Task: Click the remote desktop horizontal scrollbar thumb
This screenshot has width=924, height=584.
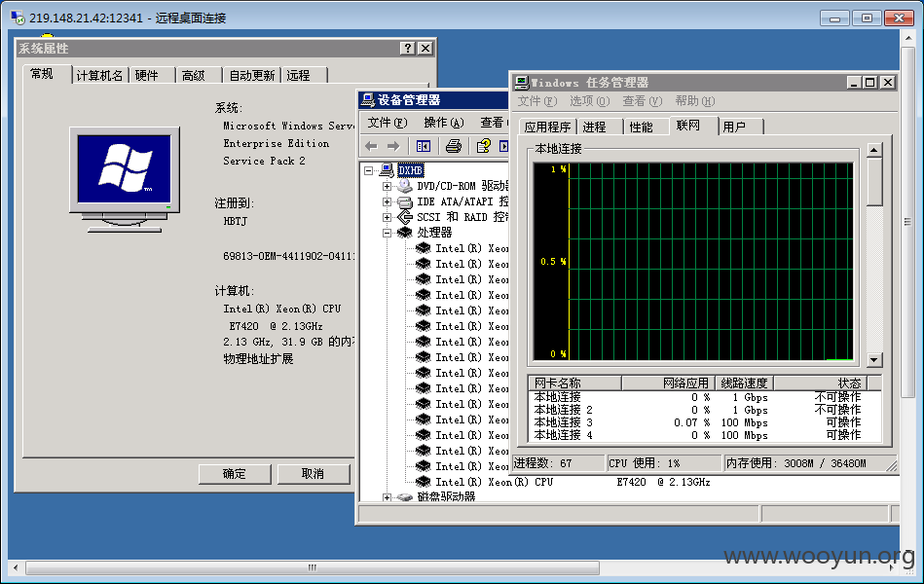Action: [313, 568]
